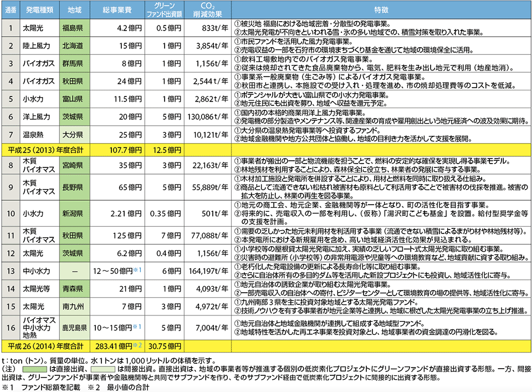
Task: Select the 24億円 total cost cell
Action: tap(117, 82)
